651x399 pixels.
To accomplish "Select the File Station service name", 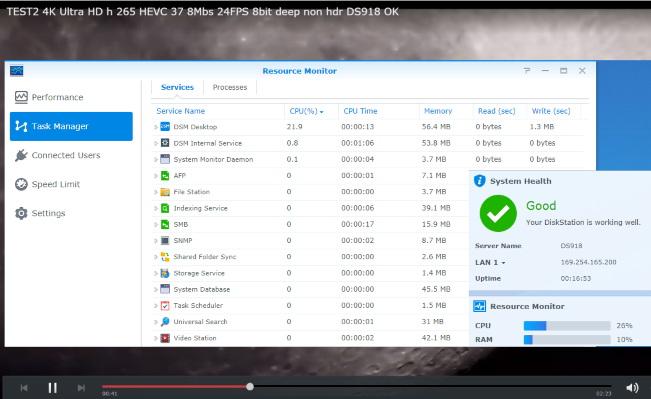I will pyautogui.click(x=191, y=192).
